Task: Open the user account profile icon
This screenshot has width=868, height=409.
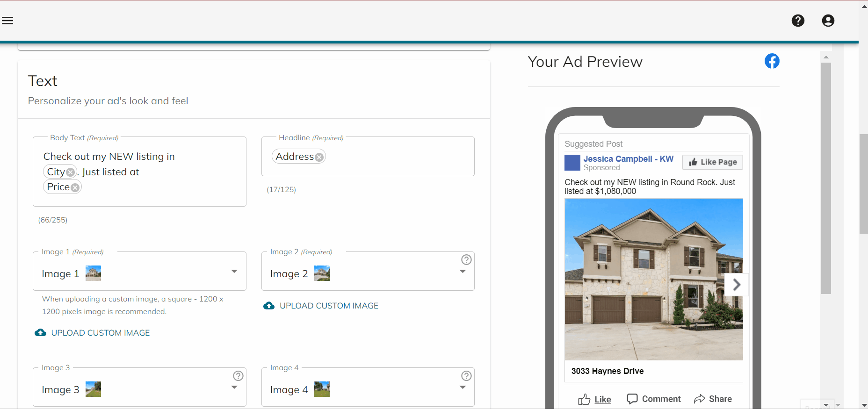Action: [828, 21]
